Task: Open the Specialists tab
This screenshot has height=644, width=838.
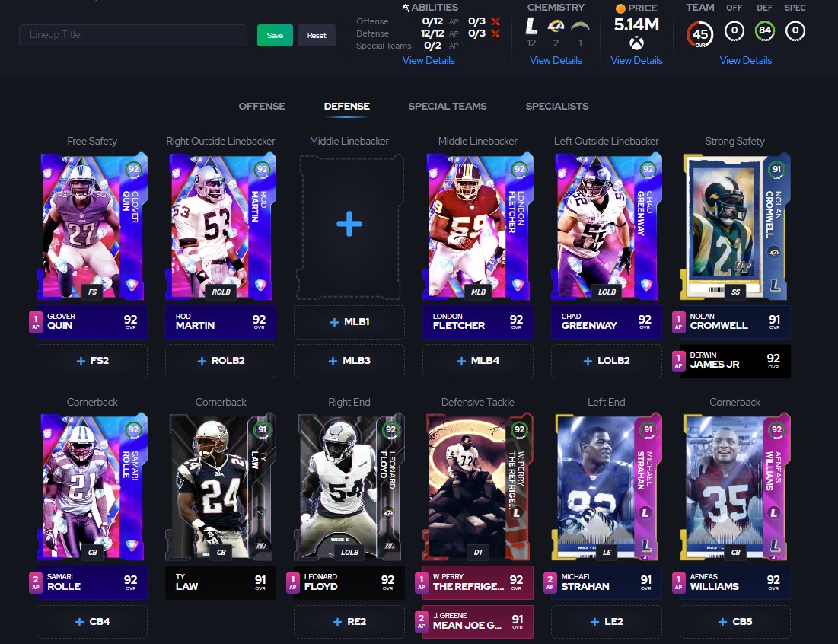Action: coord(557,107)
